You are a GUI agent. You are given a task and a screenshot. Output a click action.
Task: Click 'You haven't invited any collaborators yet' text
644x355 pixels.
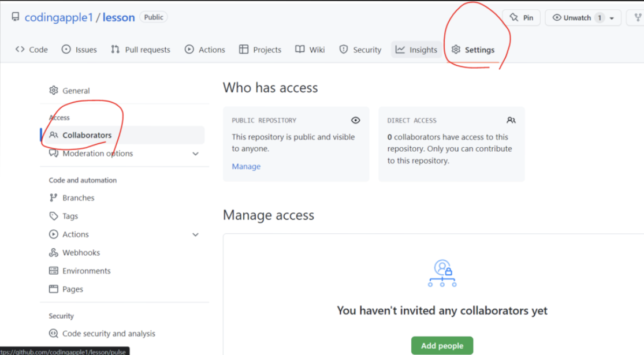coord(442,311)
